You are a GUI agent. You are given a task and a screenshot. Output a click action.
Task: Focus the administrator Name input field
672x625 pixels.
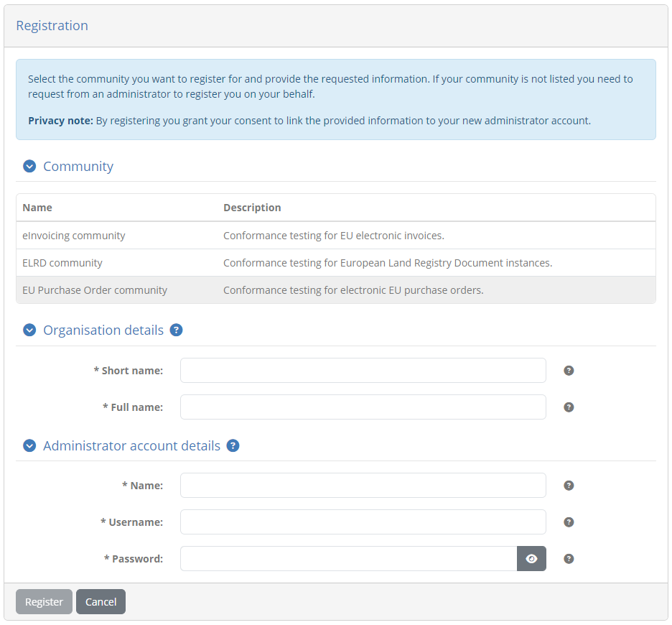363,485
